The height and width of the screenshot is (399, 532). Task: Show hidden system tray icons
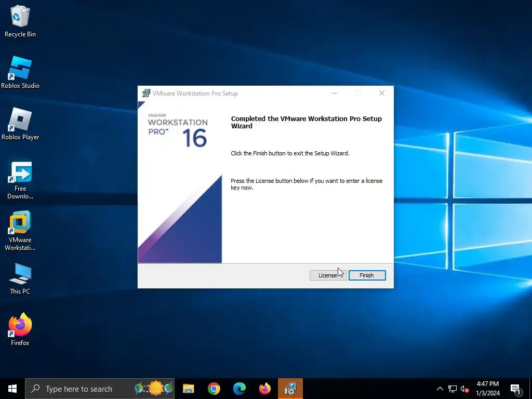coord(440,389)
